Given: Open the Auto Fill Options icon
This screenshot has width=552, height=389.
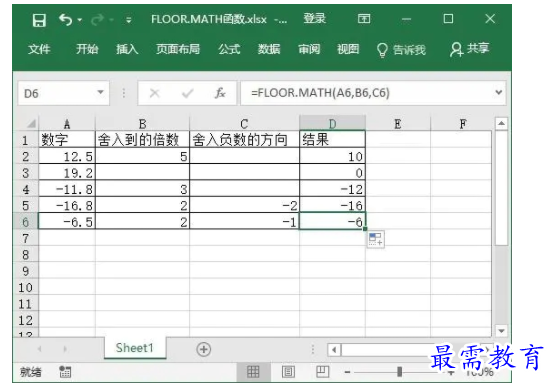Looking at the screenshot, I should coord(375,239).
